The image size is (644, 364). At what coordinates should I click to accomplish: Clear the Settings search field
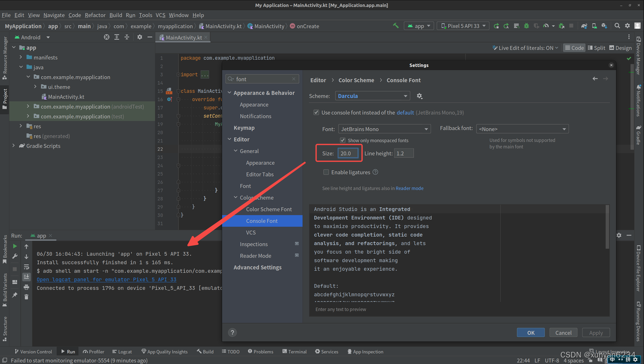[294, 79]
